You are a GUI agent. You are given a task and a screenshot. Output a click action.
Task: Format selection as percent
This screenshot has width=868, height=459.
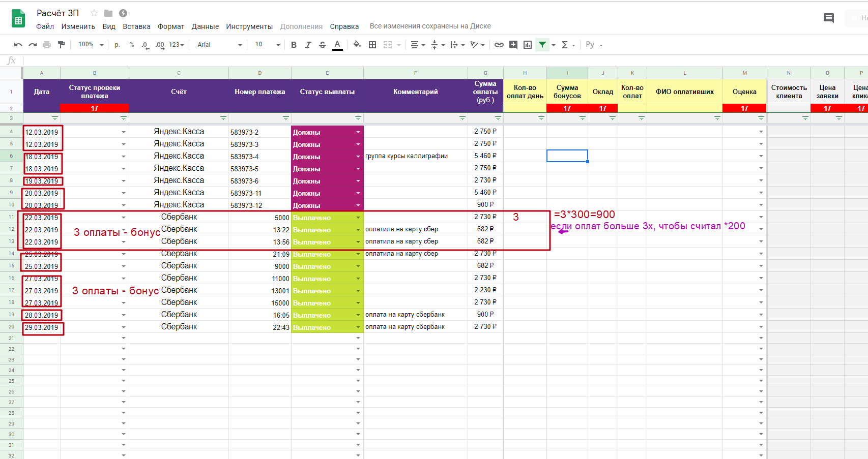click(132, 45)
